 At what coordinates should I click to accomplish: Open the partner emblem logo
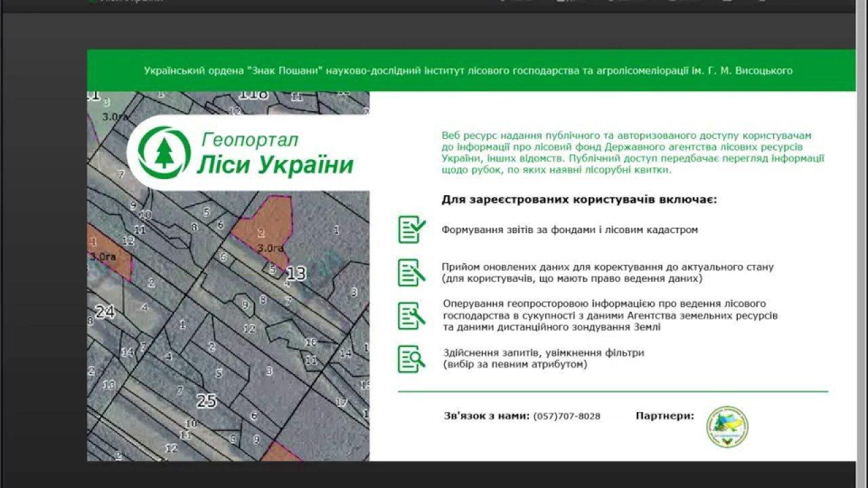point(727,427)
